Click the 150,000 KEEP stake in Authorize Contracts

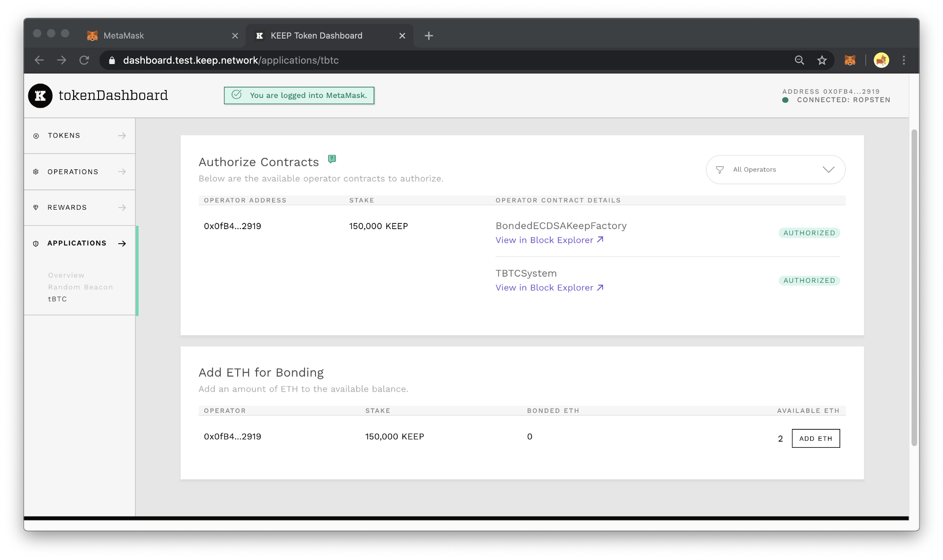tap(378, 226)
